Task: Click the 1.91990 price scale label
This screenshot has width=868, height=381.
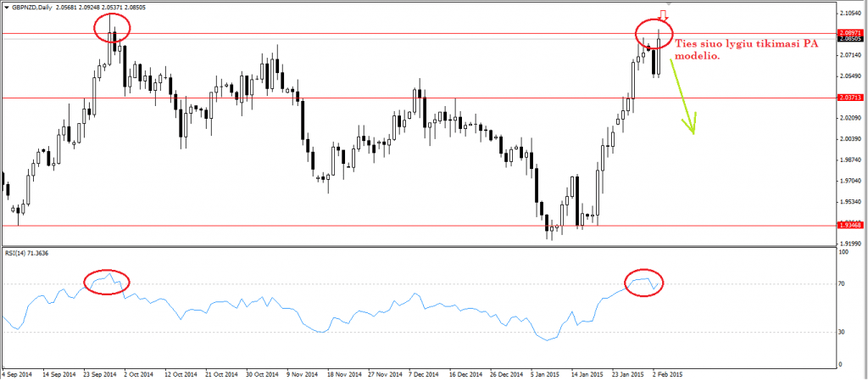Action: pos(850,243)
